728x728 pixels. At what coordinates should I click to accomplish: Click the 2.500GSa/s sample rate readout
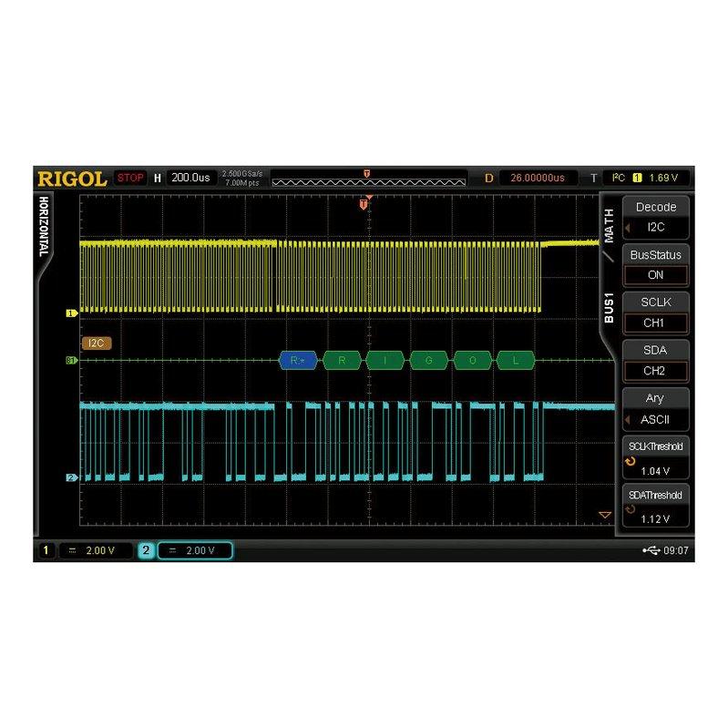click(241, 174)
